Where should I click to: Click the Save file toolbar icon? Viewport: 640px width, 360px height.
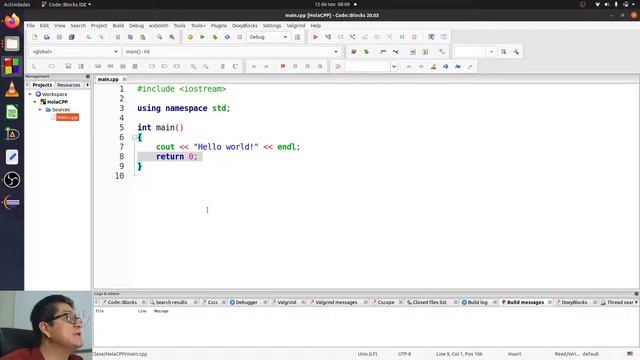(59, 37)
